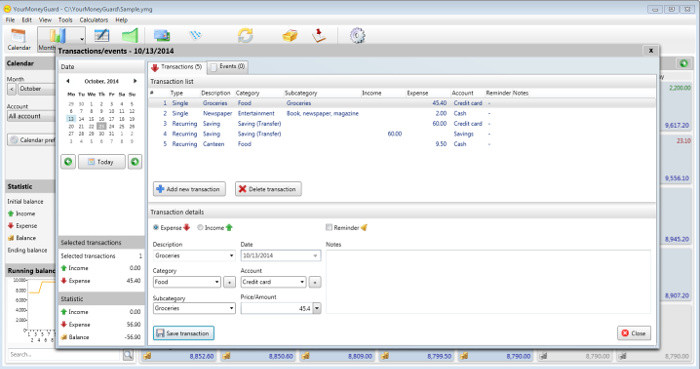
Task: Click green arrow icon in main window header
Action: click(683, 63)
